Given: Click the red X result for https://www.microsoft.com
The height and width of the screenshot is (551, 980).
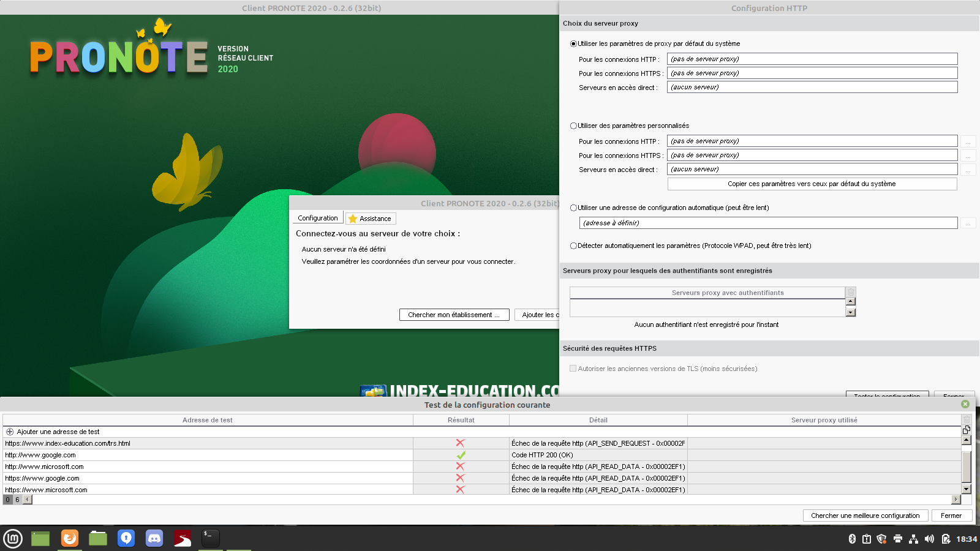Looking at the screenshot, I should click(460, 489).
